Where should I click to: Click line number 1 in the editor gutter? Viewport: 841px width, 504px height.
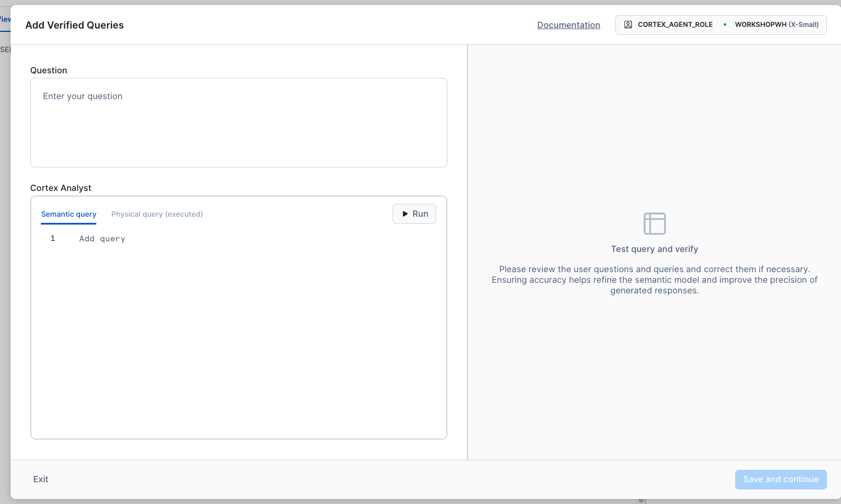(53, 239)
